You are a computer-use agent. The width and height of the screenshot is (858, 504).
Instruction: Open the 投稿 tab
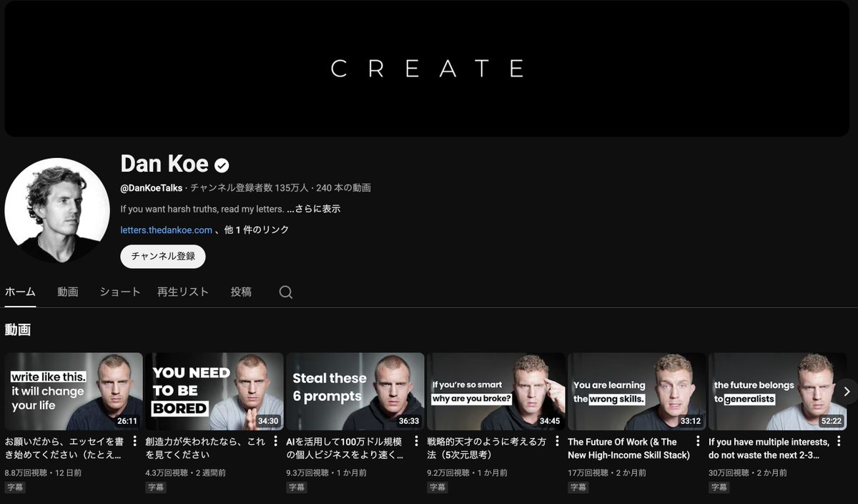[241, 292]
